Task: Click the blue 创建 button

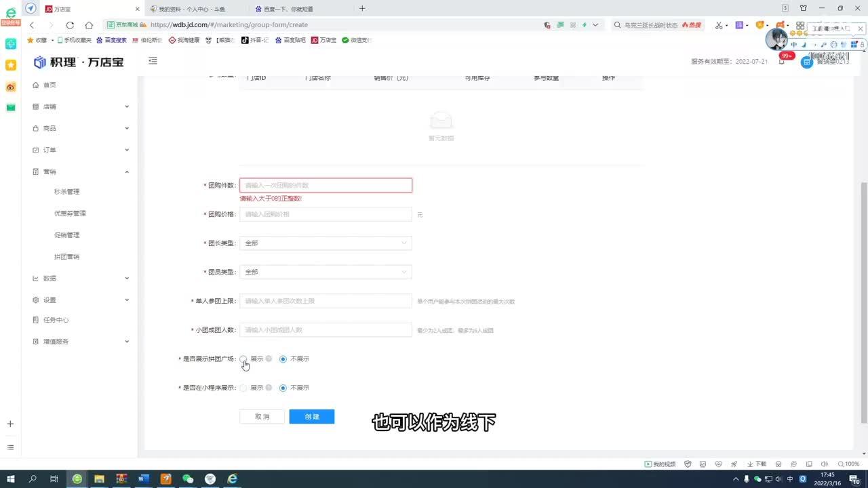Action: (x=311, y=417)
